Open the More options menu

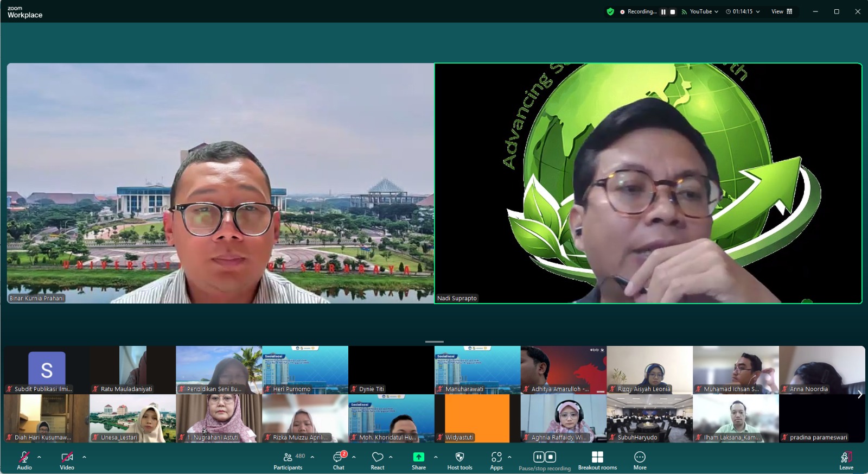640,460
